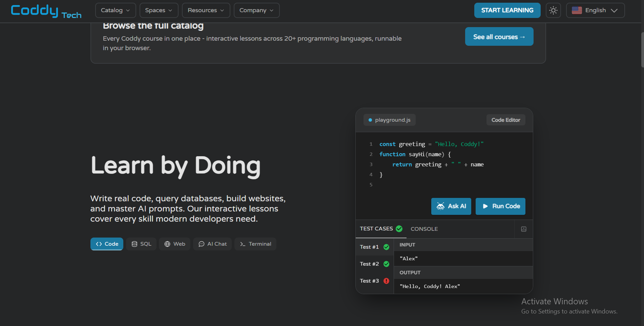Image resolution: width=644 pixels, height=326 pixels.
Task: Click the Run Code button
Action: click(x=500, y=206)
